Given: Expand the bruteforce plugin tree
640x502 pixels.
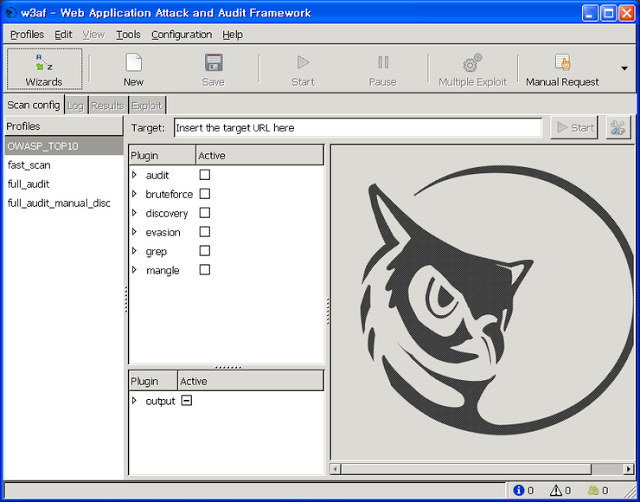Looking at the screenshot, I should pos(134,194).
